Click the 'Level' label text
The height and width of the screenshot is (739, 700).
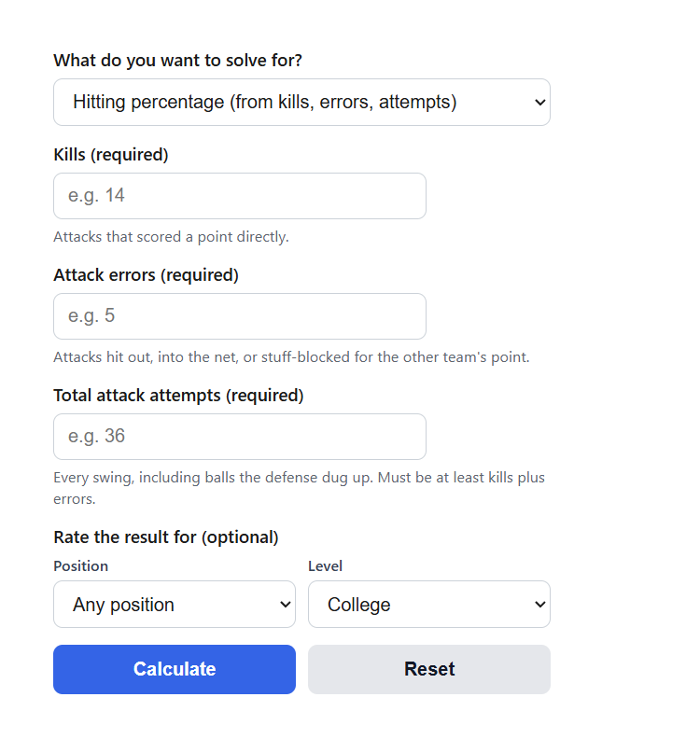point(325,566)
